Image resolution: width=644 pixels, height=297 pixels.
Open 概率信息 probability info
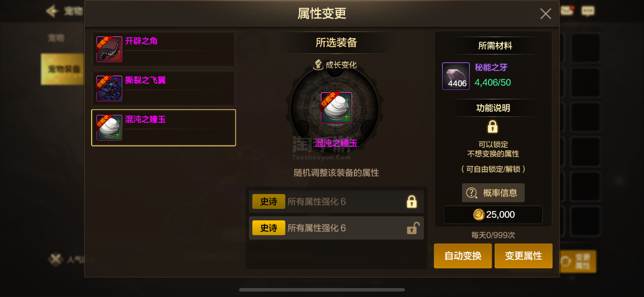(x=493, y=193)
